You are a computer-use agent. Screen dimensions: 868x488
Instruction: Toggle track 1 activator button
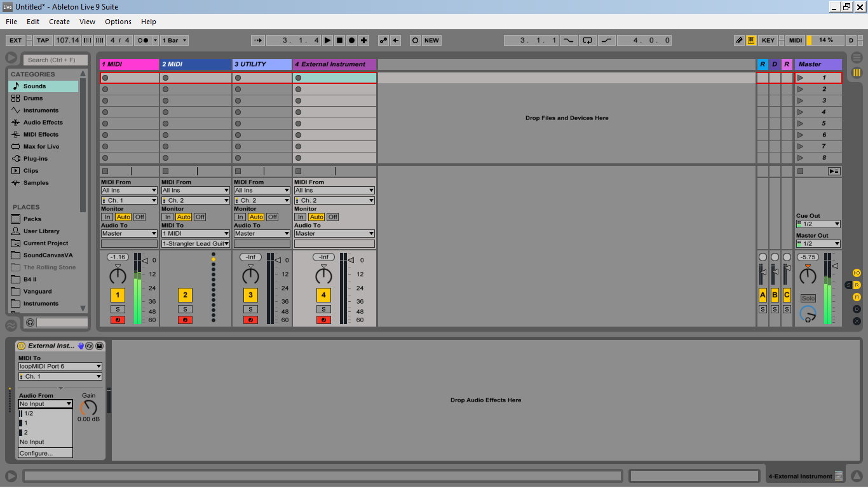(x=118, y=295)
